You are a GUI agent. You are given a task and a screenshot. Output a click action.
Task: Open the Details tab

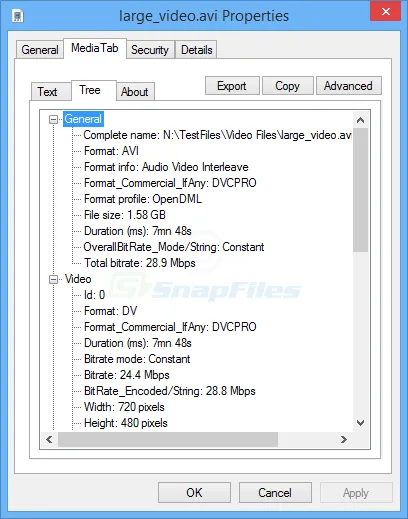[196, 50]
